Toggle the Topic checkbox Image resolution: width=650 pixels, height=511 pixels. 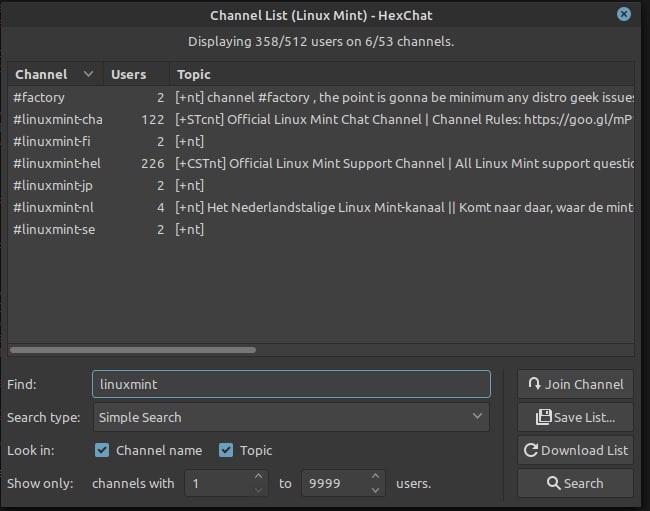226,450
